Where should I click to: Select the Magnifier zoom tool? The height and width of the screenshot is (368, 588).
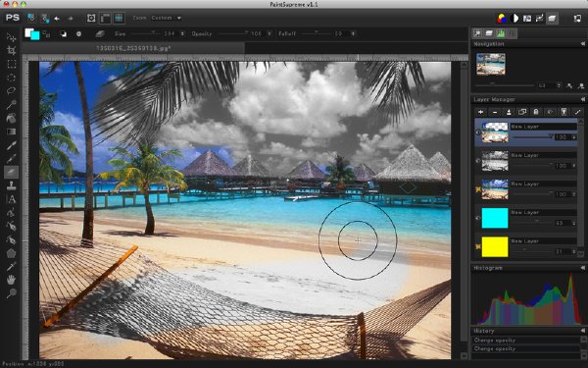tap(11, 293)
